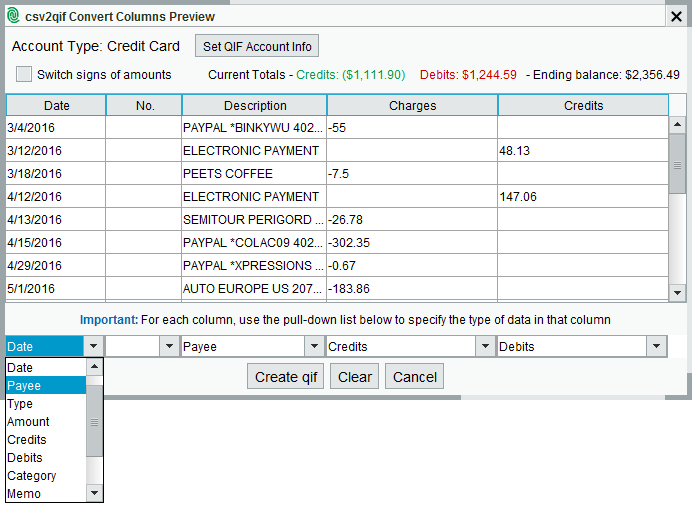Expand the Credits column type dropdown arrow
This screenshot has width=692, height=505.
pos(485,346)
